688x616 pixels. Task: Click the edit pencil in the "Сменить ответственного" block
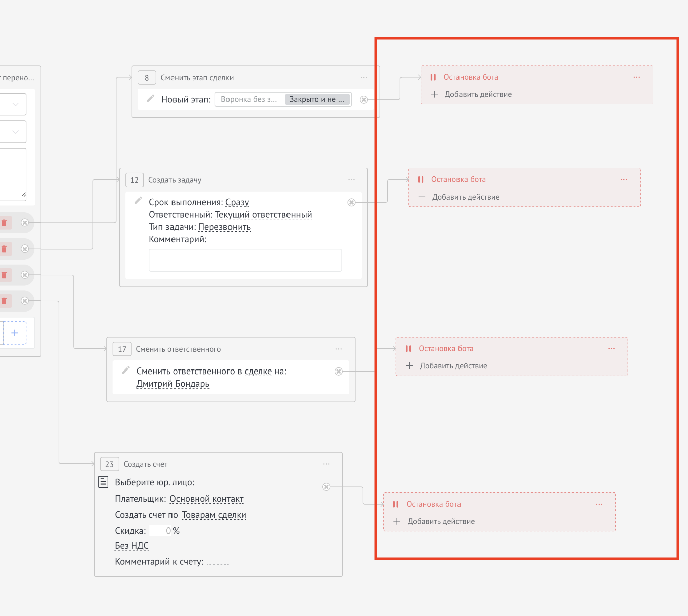126,370
